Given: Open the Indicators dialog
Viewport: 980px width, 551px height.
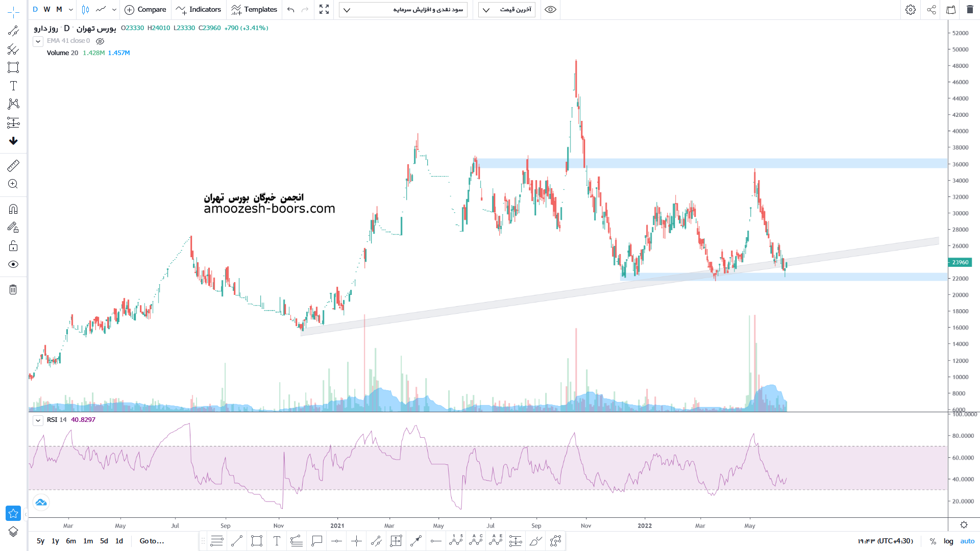Looking at the screenshot, I should pos(199,10).
